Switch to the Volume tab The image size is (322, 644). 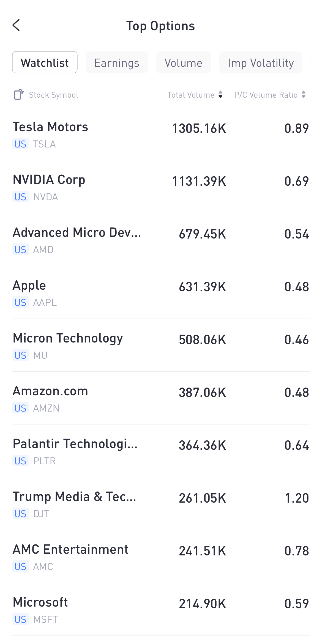tap(184, 62)
